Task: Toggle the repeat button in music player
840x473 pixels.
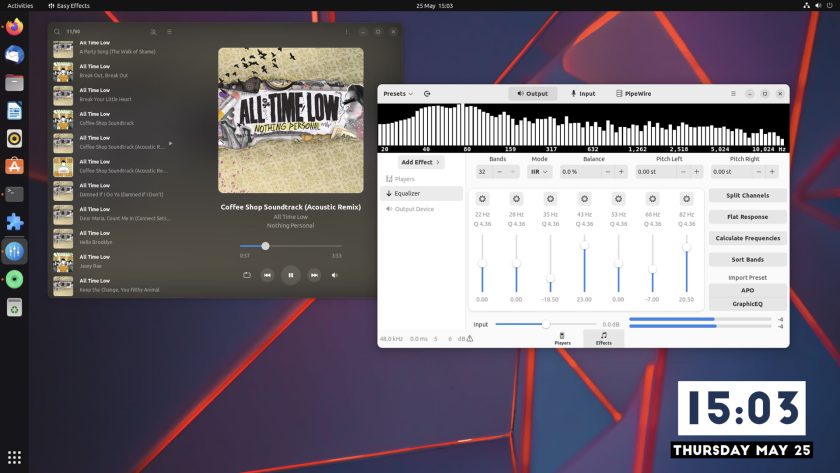Action: click(246, 275)
